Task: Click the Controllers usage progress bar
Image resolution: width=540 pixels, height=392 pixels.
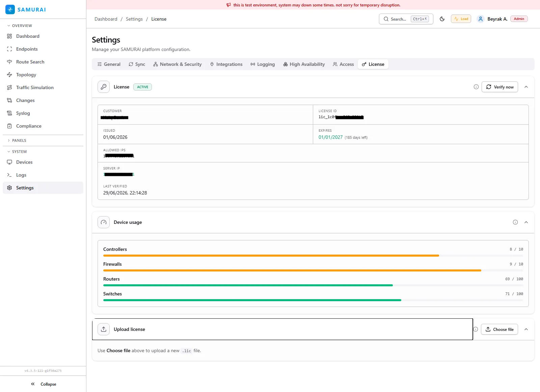Action: tap(313, 256)
